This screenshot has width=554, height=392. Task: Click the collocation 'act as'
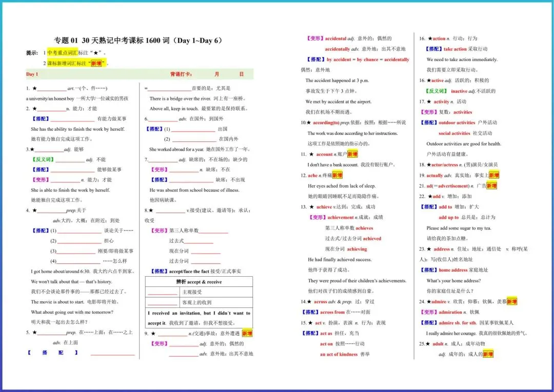(326, 334)
